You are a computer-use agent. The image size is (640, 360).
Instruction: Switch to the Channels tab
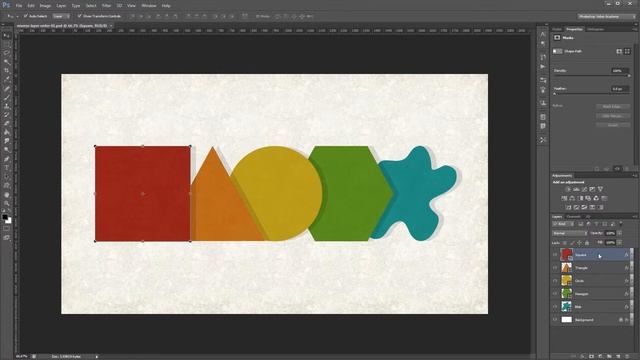click(573, 217)
